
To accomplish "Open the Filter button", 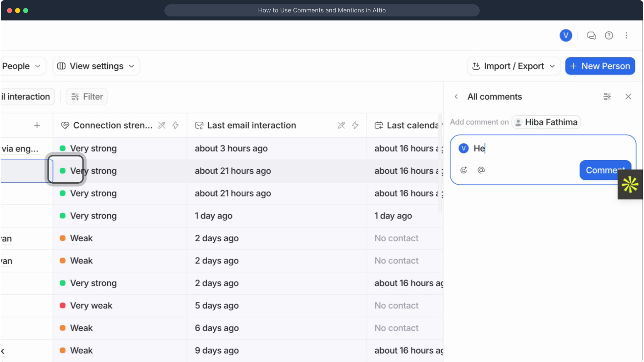I will coord(87,97).
